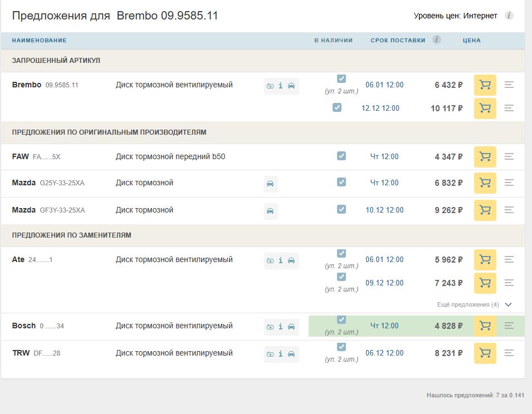This screenshot has width=532, height=414.
Task: Open details menu for TRW row
Action: pyautogui.click(x=509, y=353)
